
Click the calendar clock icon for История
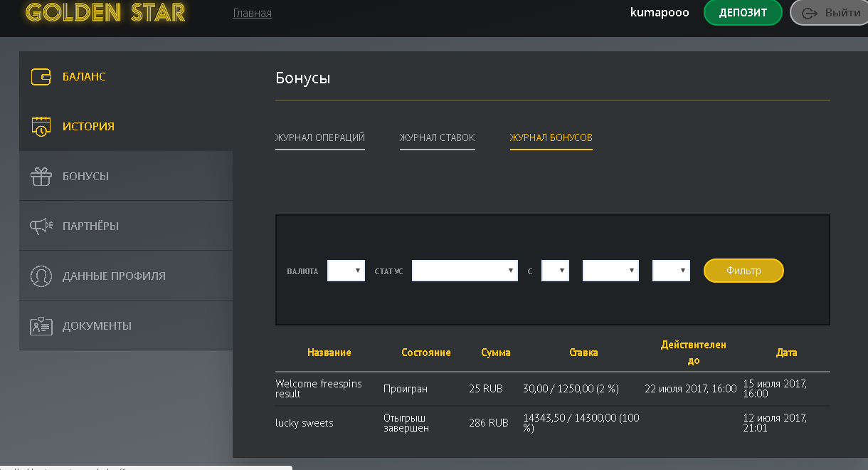point(41,127)
